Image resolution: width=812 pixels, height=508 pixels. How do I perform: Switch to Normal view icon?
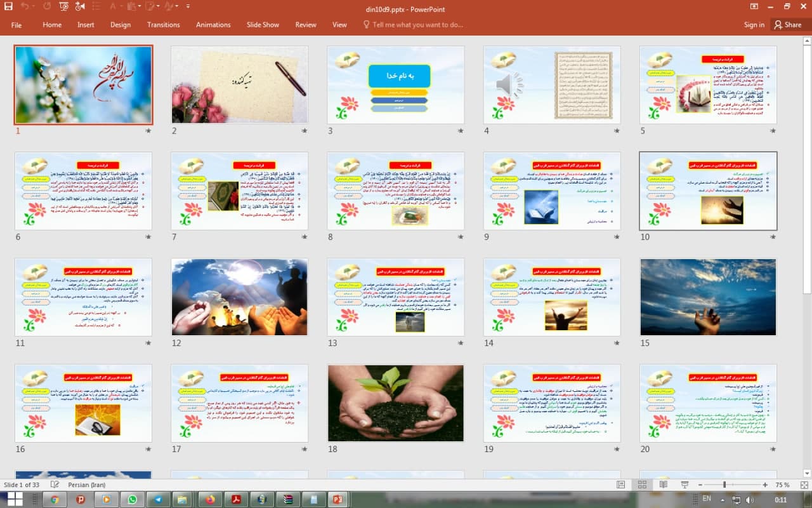621,485
